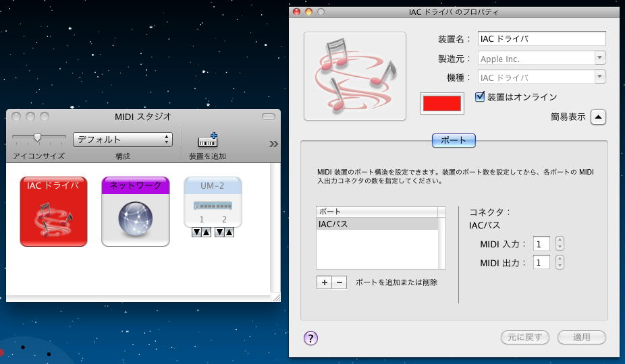Click the 適用 button
The height and width of the screenshot is (364, 625).
[x=582, y=337]
